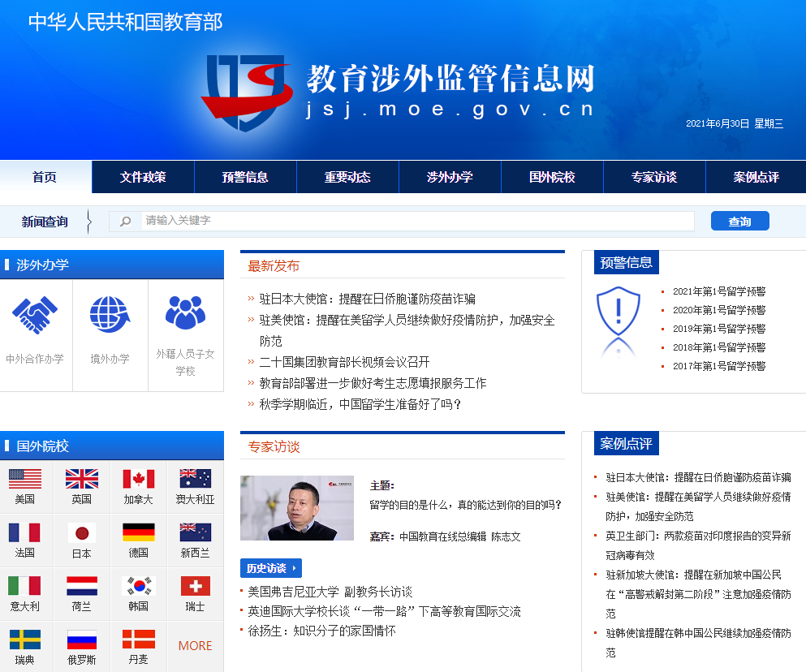Select the 俄罗斯 flag

click(x=82, y=640)
